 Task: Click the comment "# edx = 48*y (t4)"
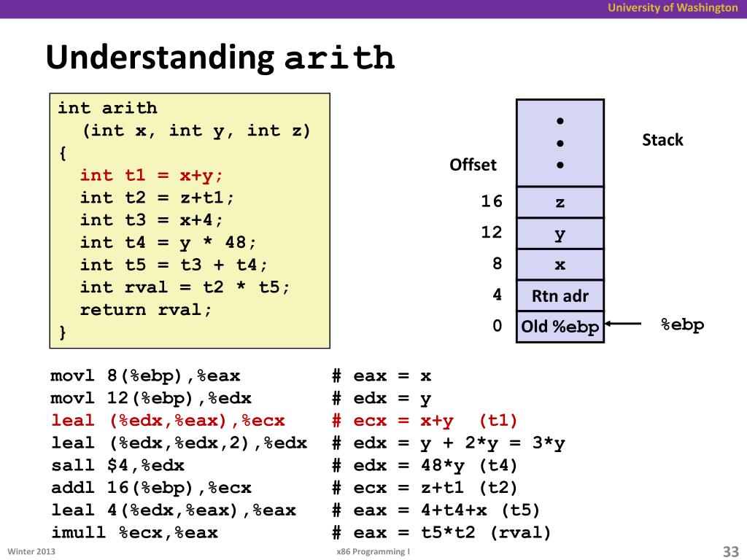[425, 466]
